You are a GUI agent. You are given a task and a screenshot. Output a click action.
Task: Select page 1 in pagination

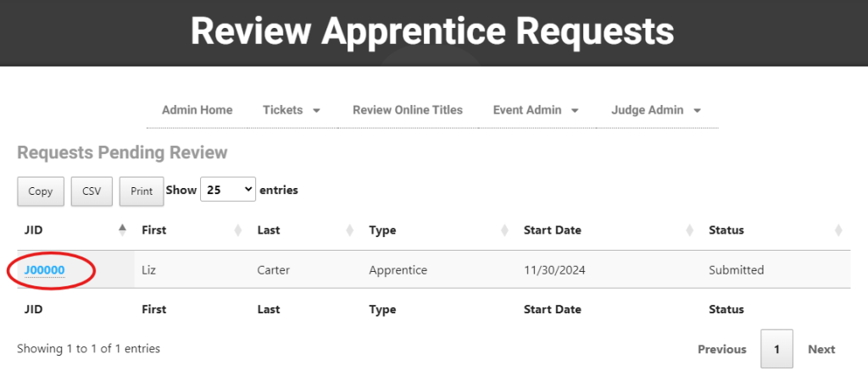776,349
